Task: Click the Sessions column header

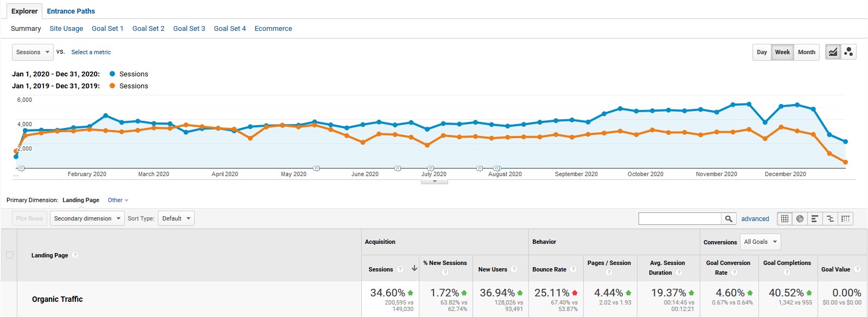Action: coord(380,269)
